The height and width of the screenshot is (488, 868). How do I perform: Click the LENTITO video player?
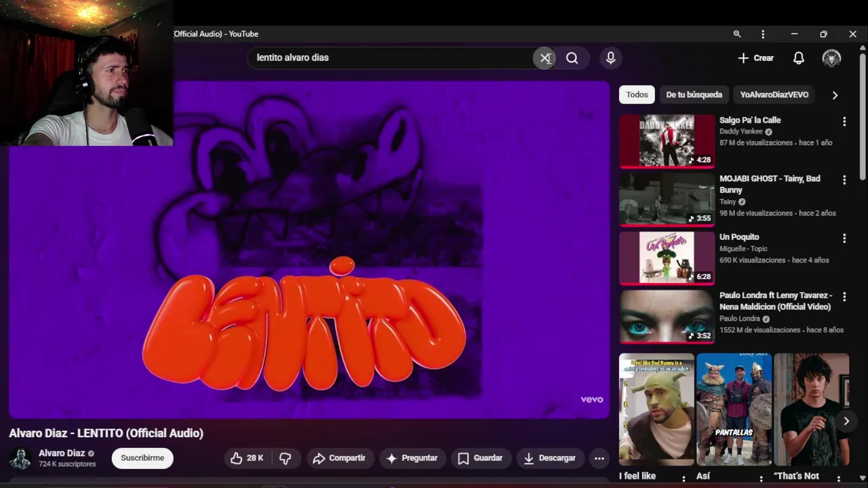(x=309, y=249)
